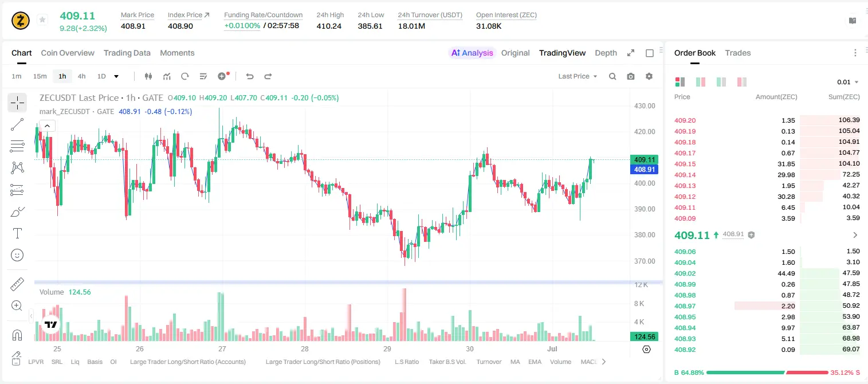The height and width of the screenshot is (384, 868).
Task: Open the Coin Overview tab
Action: pyautogui.click(x=68, y=53)
